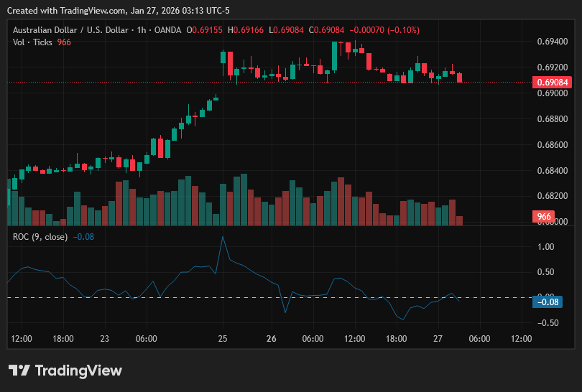Click the ROC (9, close) indicator label
Image resolution: width=582 pixels, height=392 pixels.
tap(40, 237)
